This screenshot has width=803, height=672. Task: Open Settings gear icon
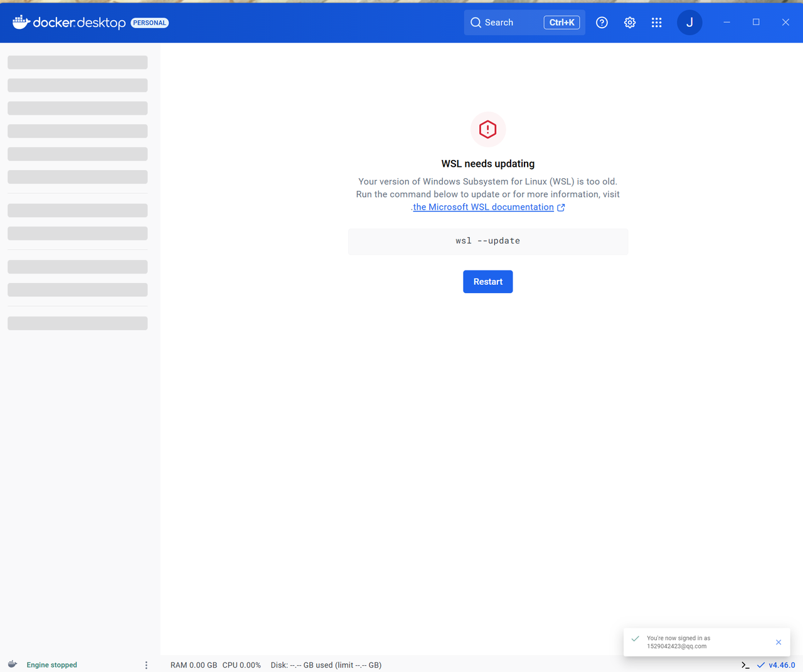point(630,23)
